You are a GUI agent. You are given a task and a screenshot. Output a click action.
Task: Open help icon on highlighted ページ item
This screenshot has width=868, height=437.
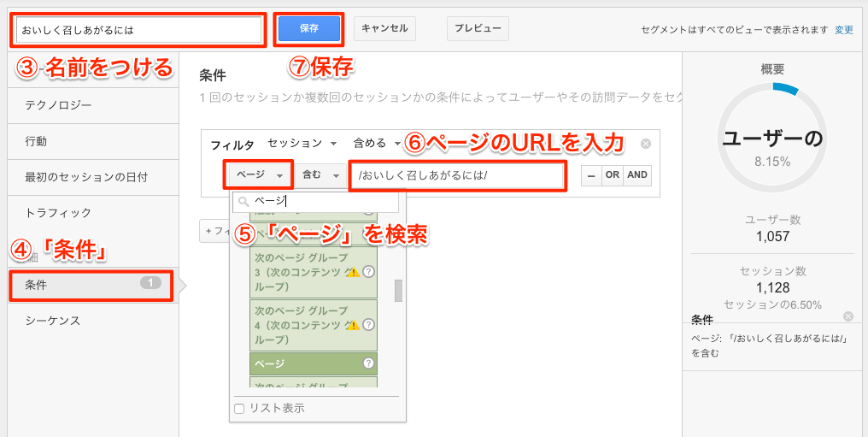(369, 363)
